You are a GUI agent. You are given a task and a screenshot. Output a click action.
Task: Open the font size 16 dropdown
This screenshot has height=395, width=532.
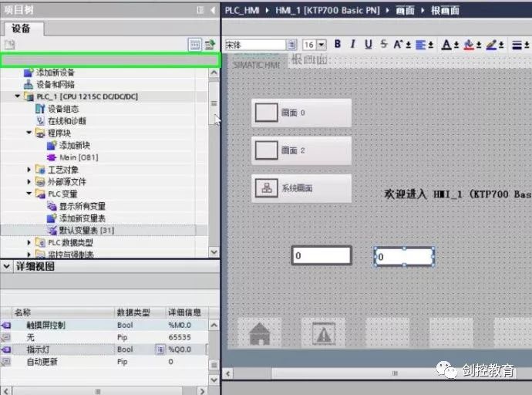322,45
